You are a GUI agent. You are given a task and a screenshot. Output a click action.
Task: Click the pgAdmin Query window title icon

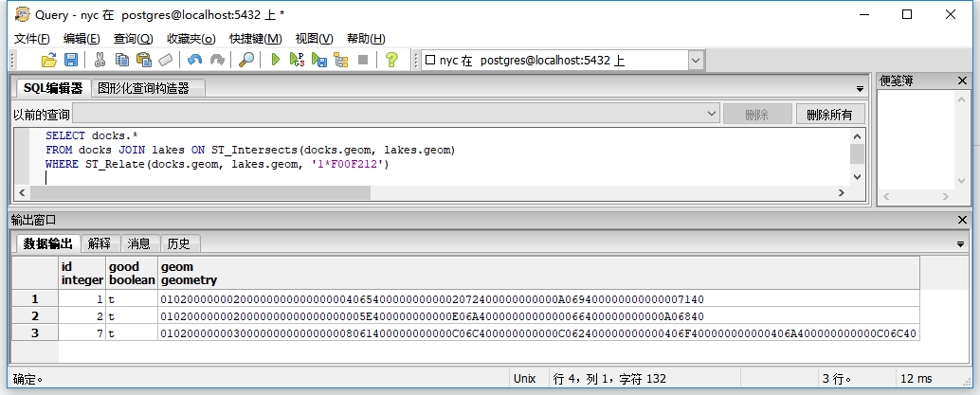(23, 14)
